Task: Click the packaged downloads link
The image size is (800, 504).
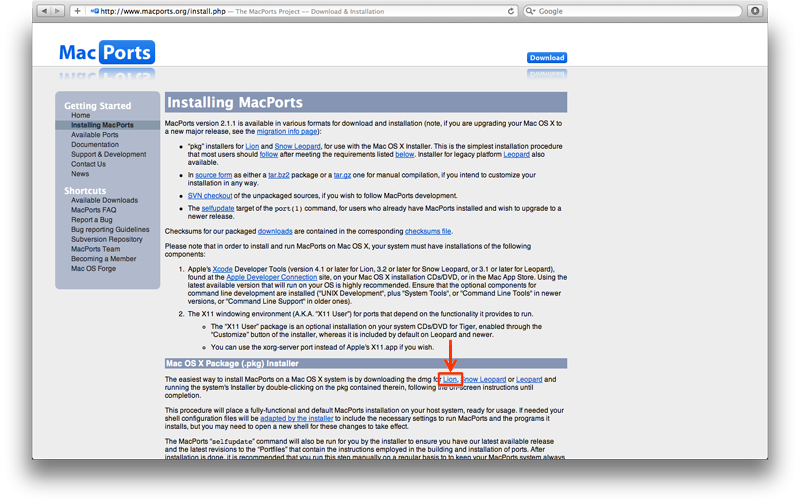Action: (275, 231)
